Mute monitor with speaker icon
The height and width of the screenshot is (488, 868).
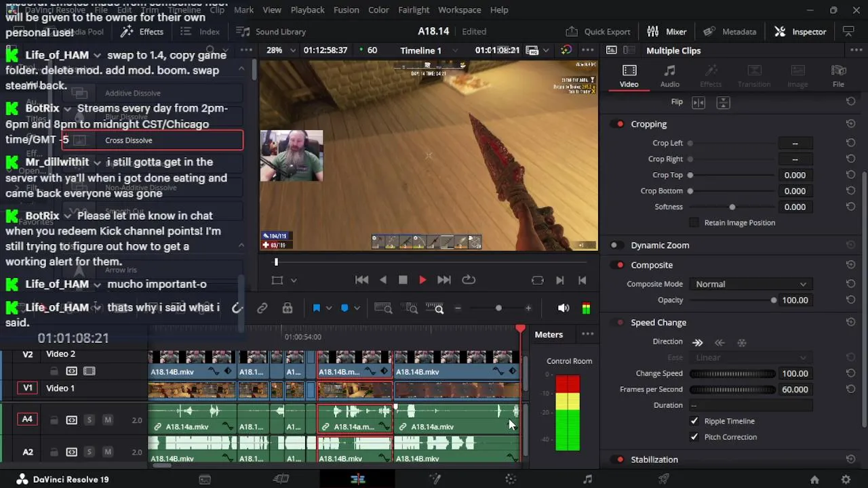pos(564,308)
